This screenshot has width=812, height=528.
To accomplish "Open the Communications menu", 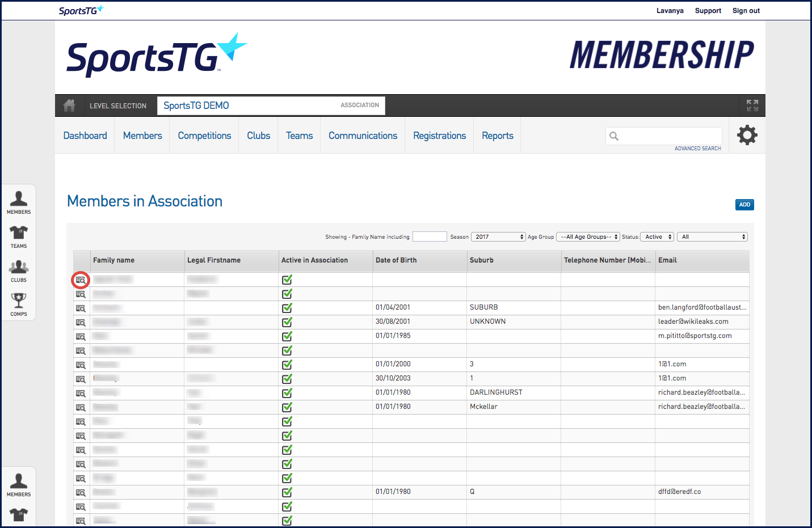I will tap(363, 136).
